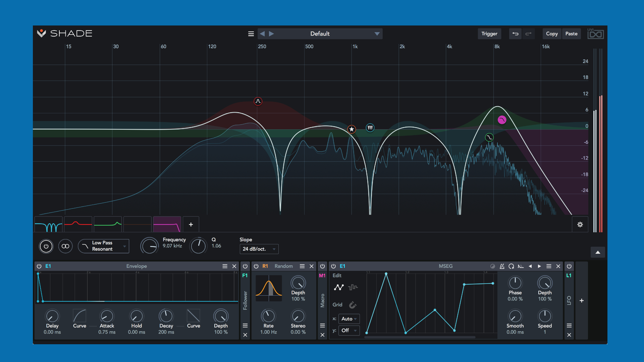Select the magenta low pass filter node

(502, 120)
